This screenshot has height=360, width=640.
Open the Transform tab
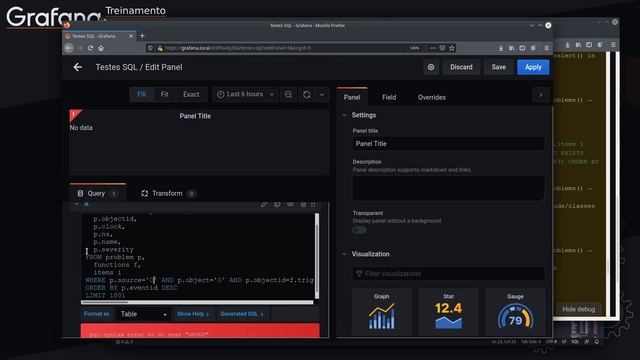coord(168,193)
